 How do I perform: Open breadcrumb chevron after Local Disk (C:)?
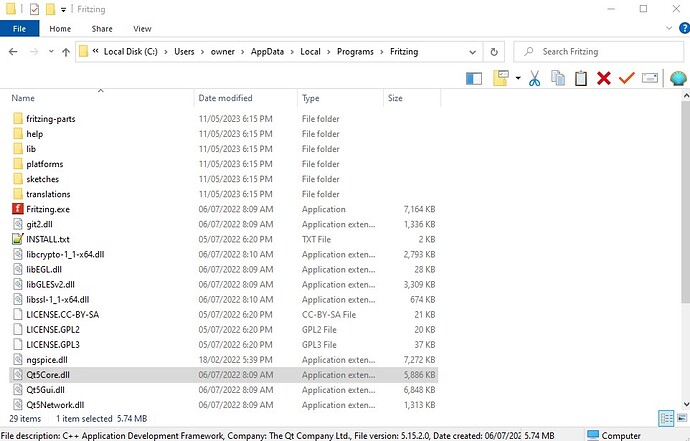click(x=166, y=52)
